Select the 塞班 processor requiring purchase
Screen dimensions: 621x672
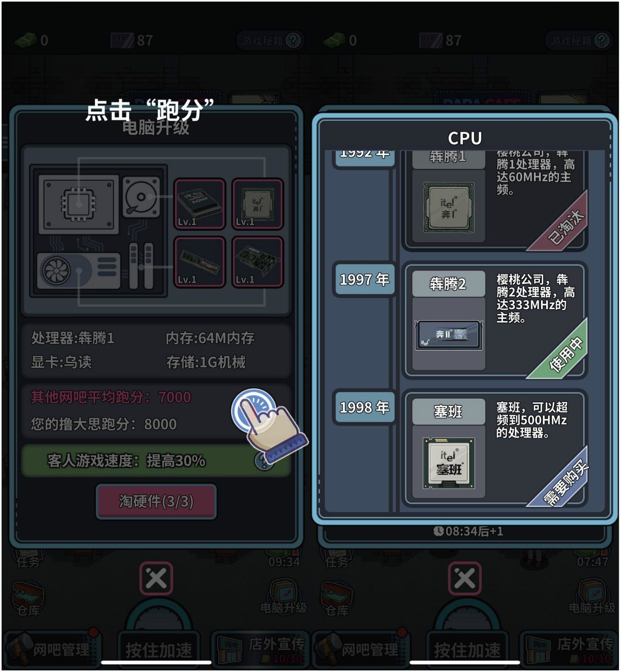495,448
